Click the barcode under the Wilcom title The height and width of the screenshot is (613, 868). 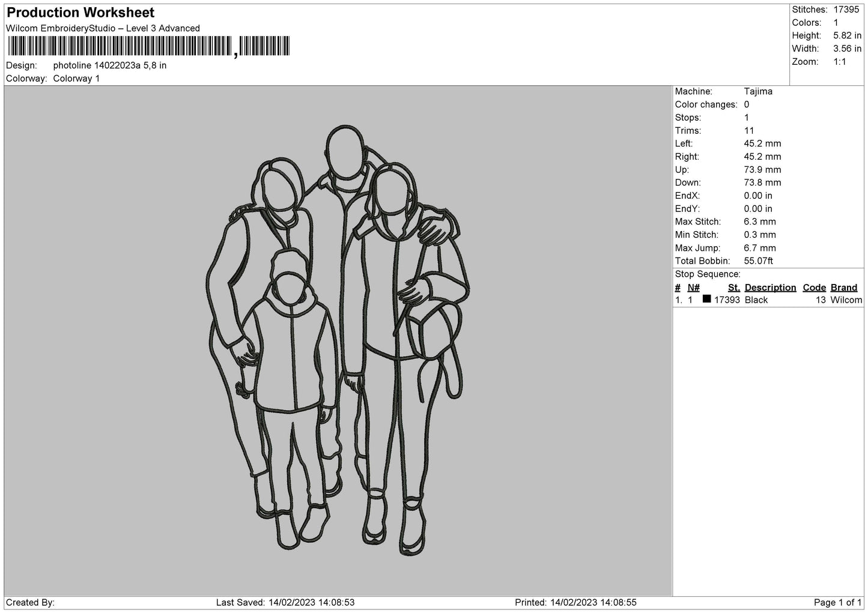click(149, 46)
